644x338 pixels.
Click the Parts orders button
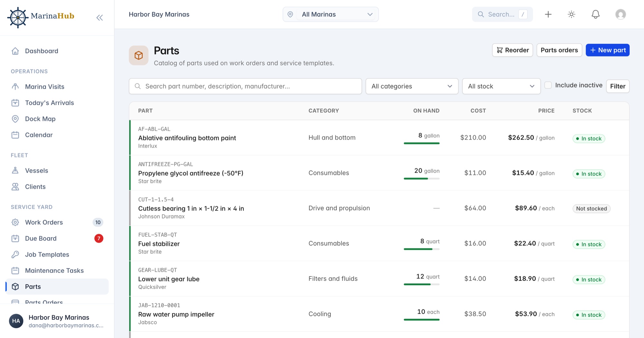(x=559, y=50)
